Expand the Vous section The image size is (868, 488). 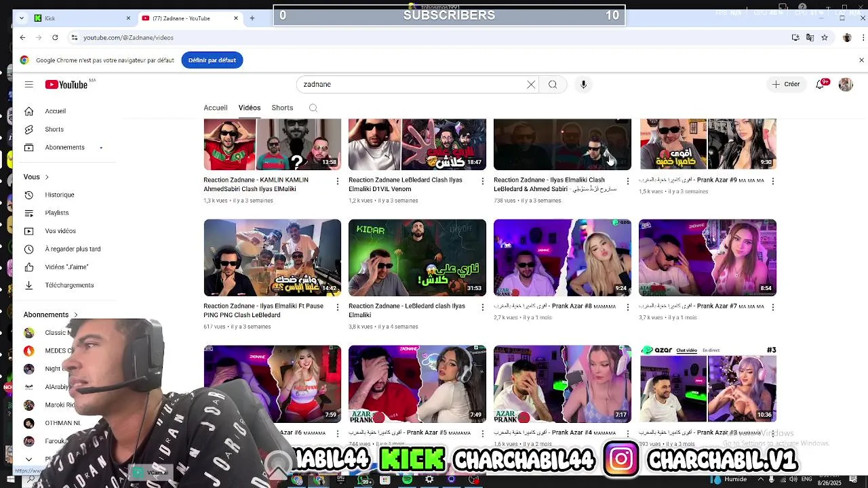point(37,177)
